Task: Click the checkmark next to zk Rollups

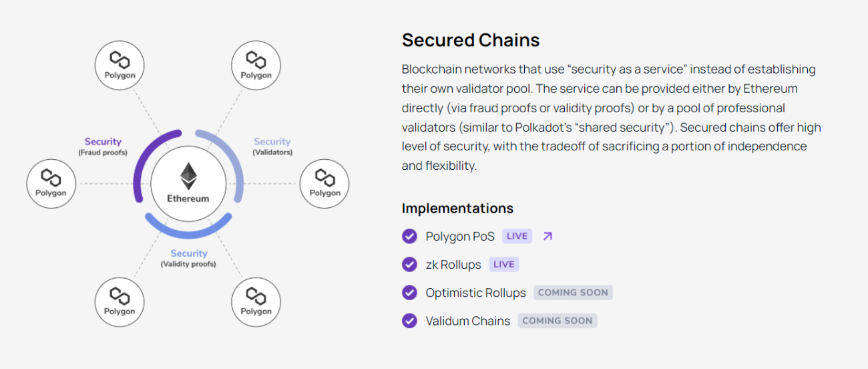Action: (x=409, y=265)
